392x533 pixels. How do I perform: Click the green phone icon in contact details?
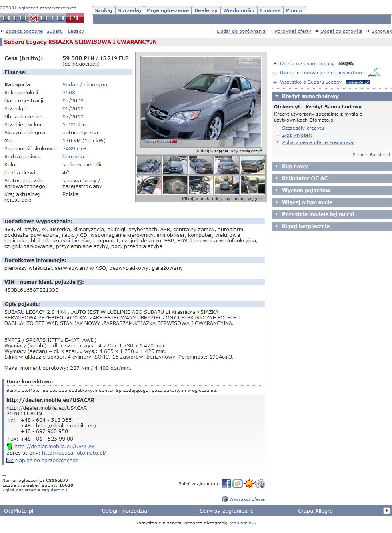coord(10,446)
